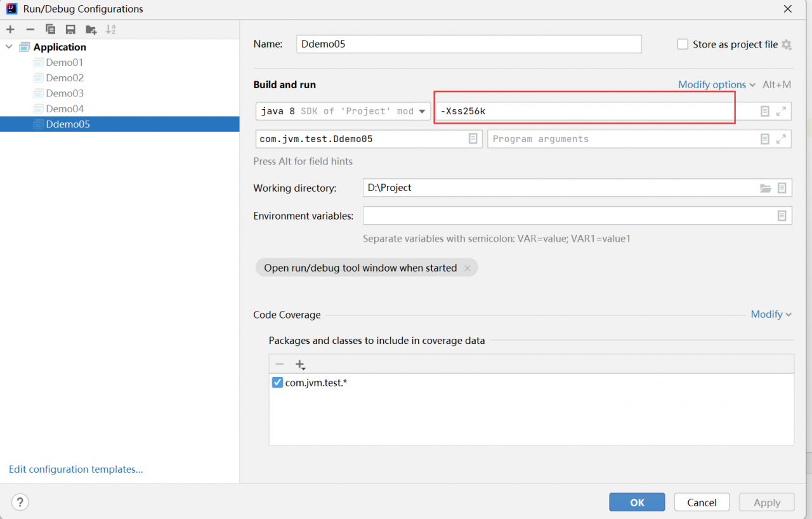Browse working directory with folder icon
The width and height of the screenshot is (812, 519).
[766, 188]
